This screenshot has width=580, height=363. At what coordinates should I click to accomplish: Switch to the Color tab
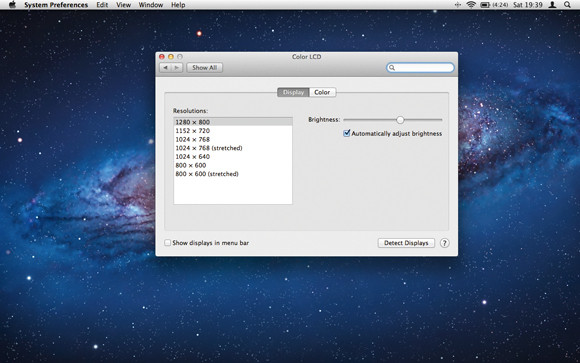(322, 93)
